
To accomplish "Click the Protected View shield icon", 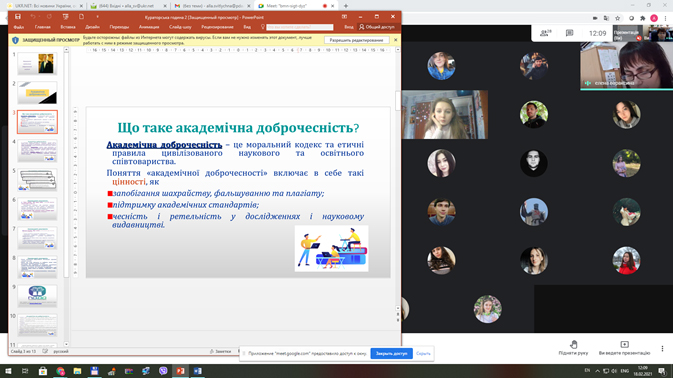I will click(x=15, y=40).
